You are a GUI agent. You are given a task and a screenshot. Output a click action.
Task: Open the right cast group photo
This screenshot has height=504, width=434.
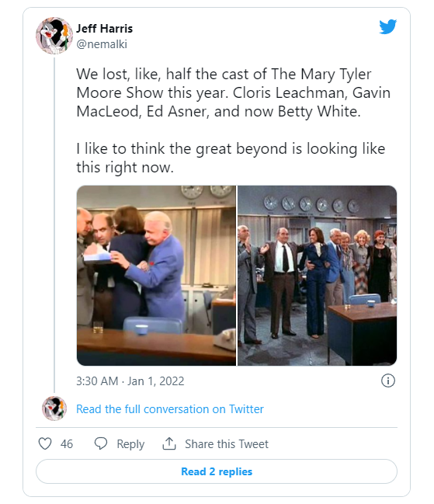coord(317,276)
